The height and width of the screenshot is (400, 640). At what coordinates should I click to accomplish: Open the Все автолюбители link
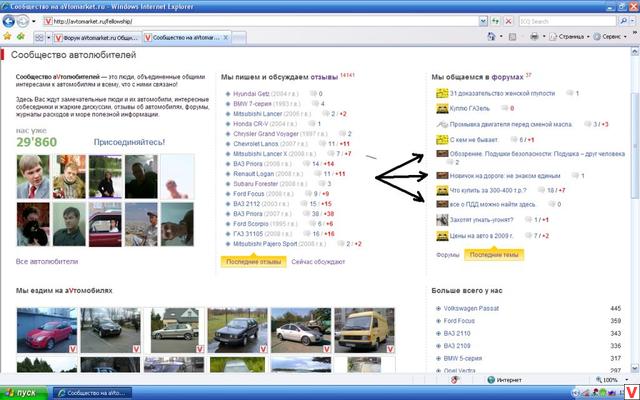pos(47,261)
